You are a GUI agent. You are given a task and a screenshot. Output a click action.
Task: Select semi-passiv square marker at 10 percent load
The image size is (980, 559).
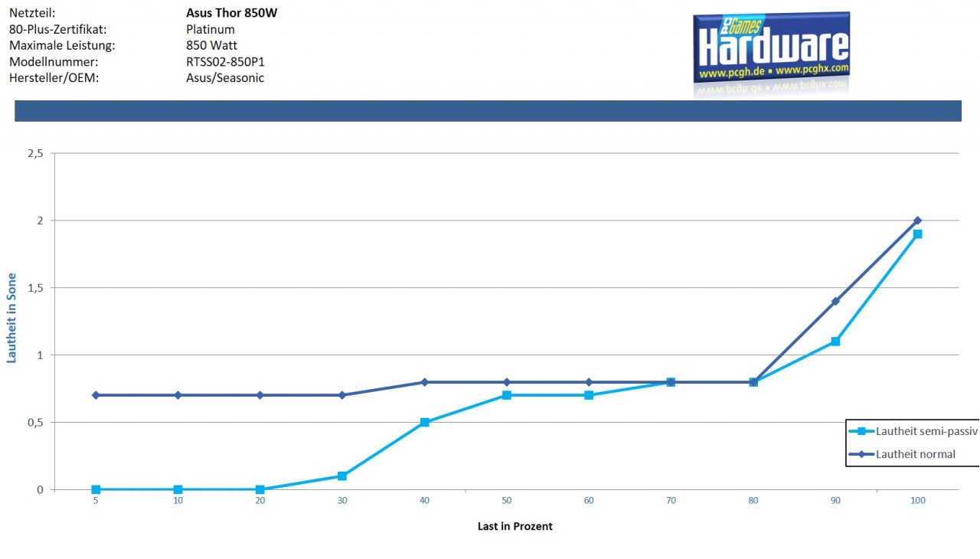pyautogui.click(x=178, y=489)
